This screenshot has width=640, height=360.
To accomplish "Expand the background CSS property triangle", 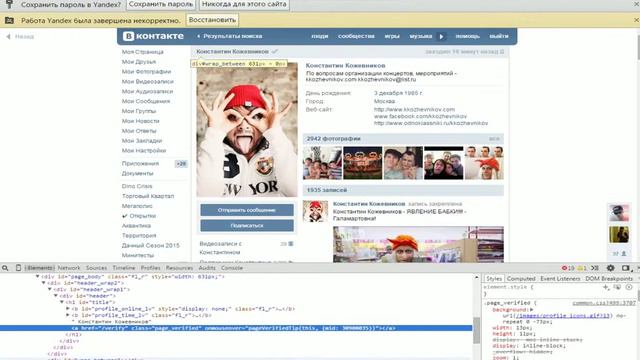I will 531,310.
